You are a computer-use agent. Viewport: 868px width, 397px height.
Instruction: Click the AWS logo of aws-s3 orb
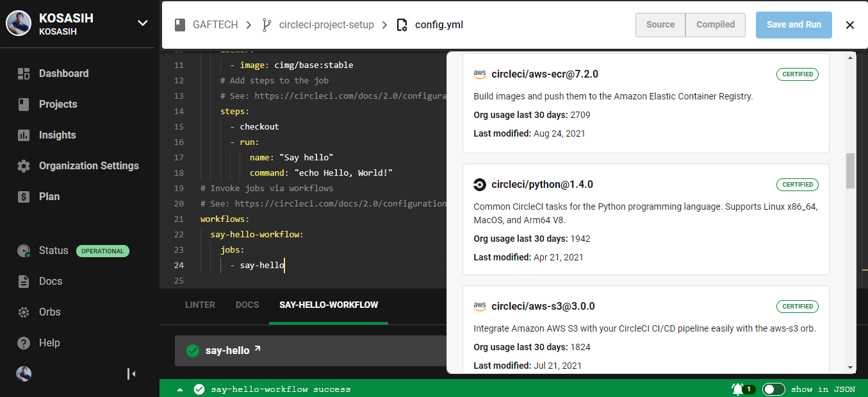[480, 306]
